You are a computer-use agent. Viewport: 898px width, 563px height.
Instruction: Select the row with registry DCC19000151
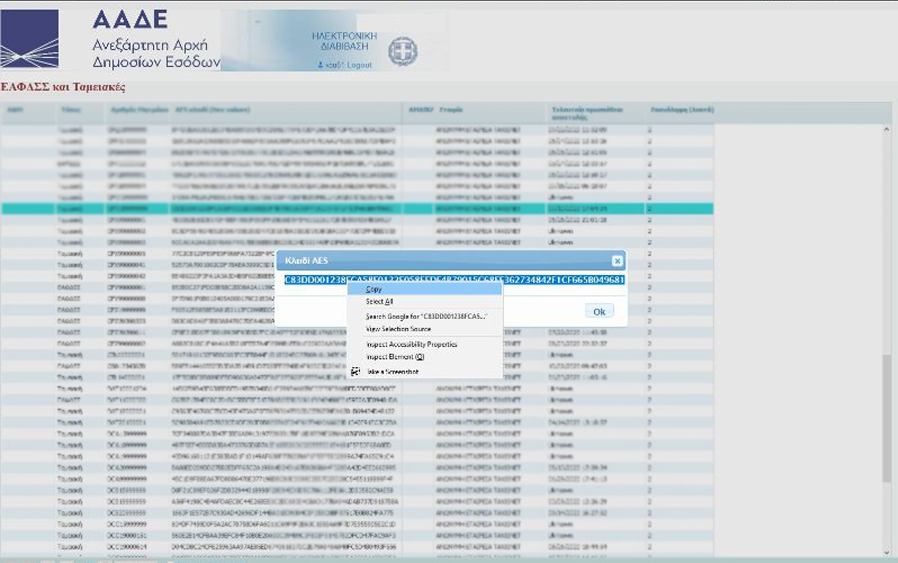coord(357,536)
